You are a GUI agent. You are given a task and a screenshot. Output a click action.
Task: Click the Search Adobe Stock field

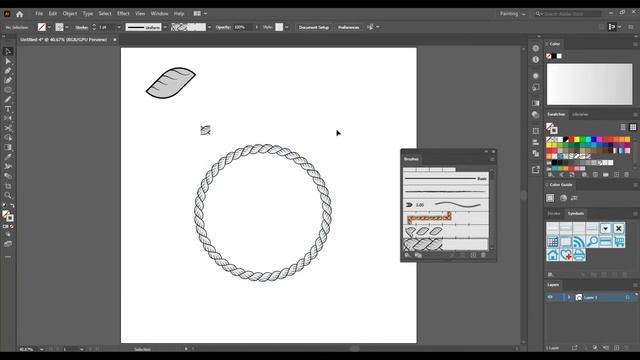pos(568,14)
